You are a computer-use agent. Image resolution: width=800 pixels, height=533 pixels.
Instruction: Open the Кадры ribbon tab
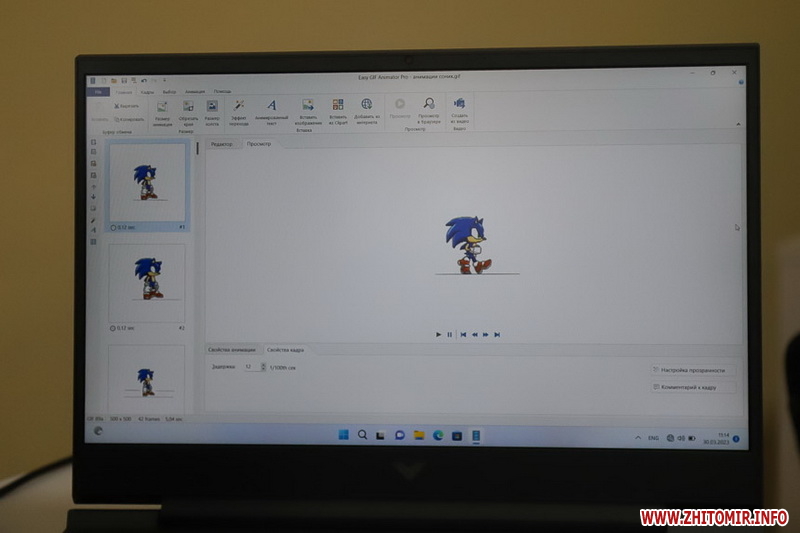coord(146,91)
